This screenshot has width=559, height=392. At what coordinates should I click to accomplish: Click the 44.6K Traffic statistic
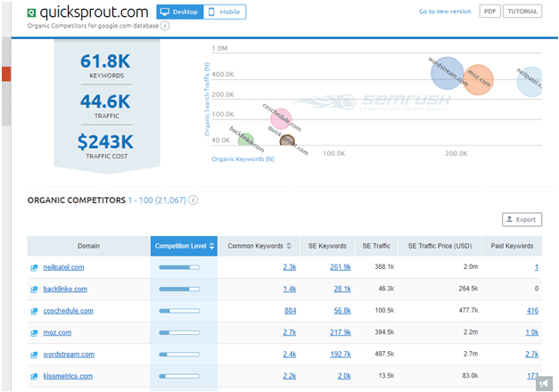(x=106, y=106)
